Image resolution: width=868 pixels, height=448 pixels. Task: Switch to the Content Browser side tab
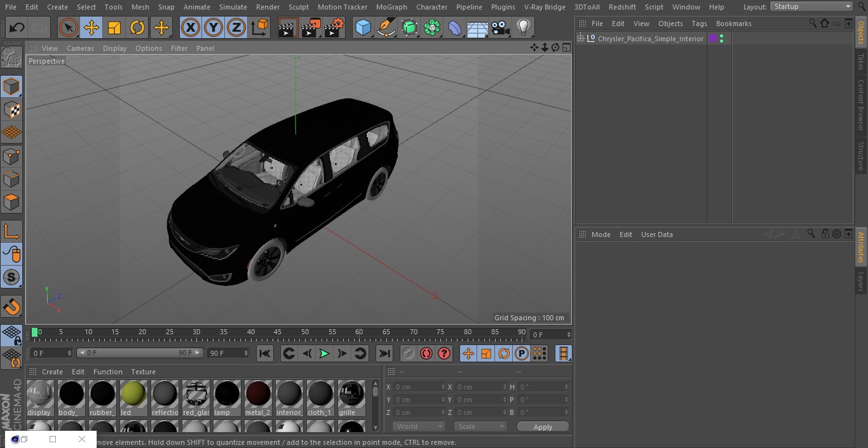(x=861, y=105)
